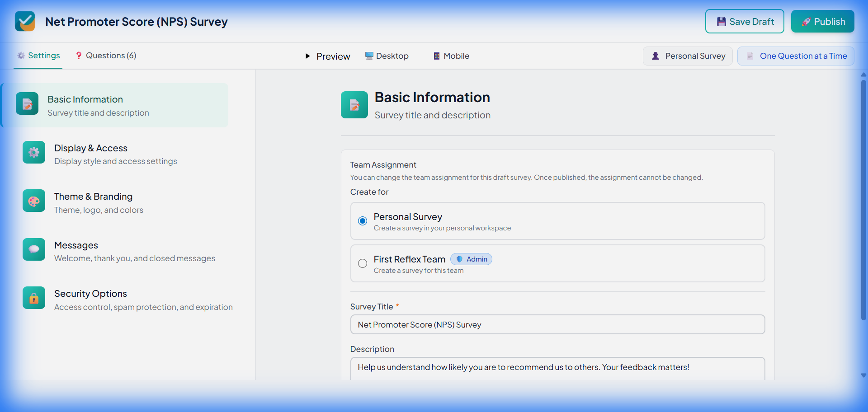Open the Personal Survey workspace selector
Image resolution: width=868 pixels, height=412 pixels.
point(688,56)
